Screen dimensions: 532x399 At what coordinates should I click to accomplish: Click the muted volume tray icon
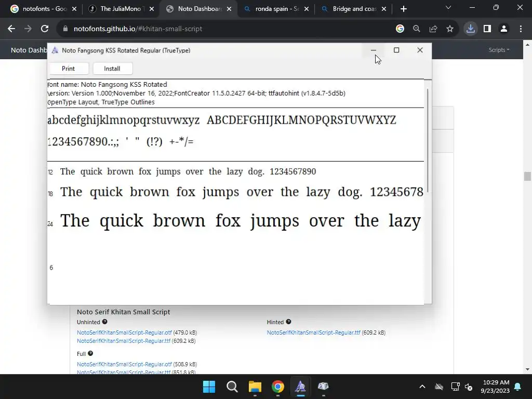469,387
